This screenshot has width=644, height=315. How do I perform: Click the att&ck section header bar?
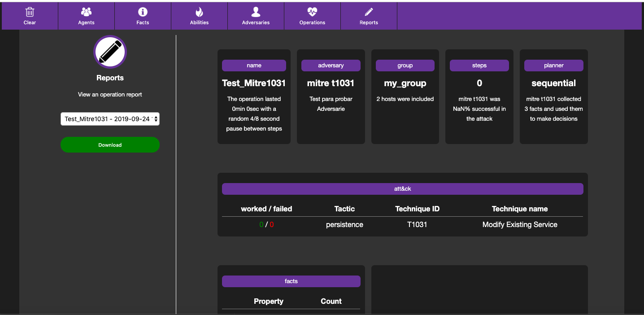pos(402,189)
